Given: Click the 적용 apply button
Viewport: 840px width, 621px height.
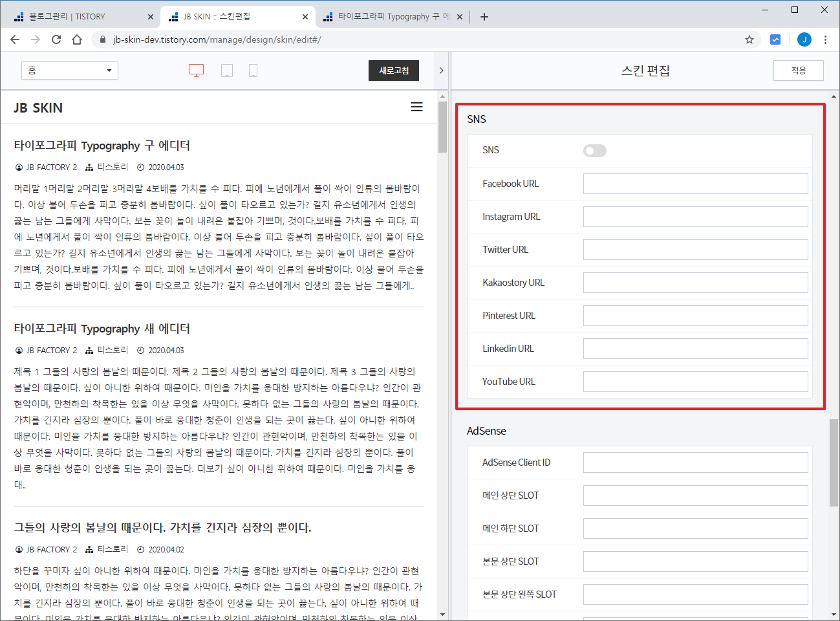Looking at the screenshot, I should point(799,71).
